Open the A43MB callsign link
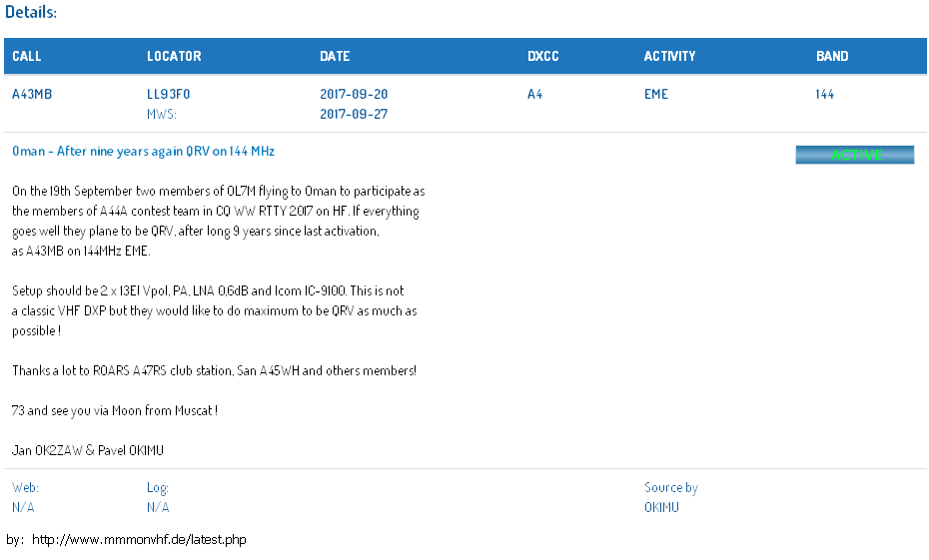Viewport: 929px width, 560px height. [x=32, y=94]
